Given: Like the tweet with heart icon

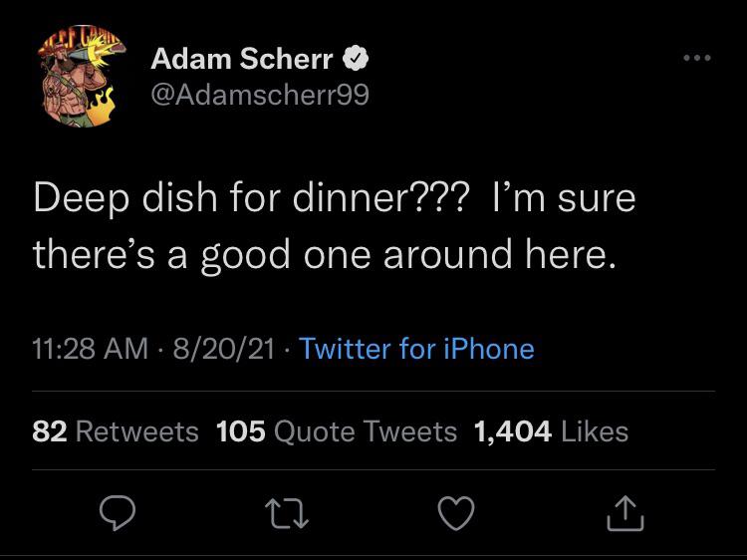Looking at the screenshot, I should pyautogui.click(x=458, y=512).
